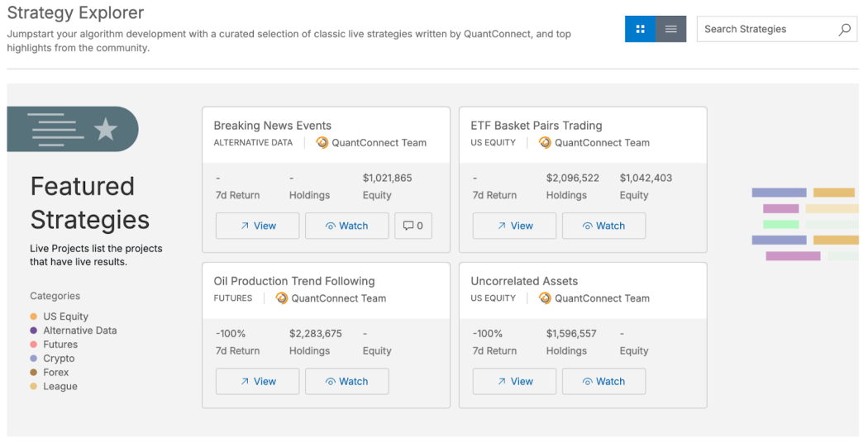This screenshot has width=868, height=443.
Task: Click QuantConnect logo on ETF Basket Pairs card
Action: pos(546,143)
